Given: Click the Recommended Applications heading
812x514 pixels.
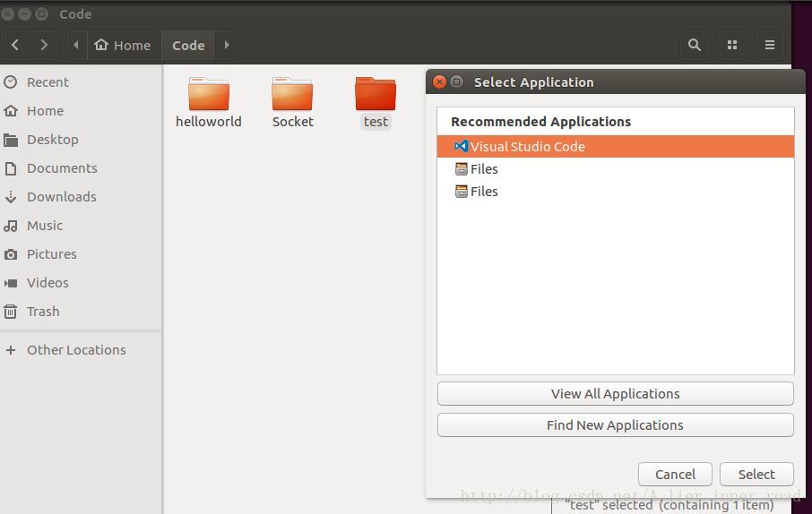Looking at the screenshot, I should click(x=540, y=122).
